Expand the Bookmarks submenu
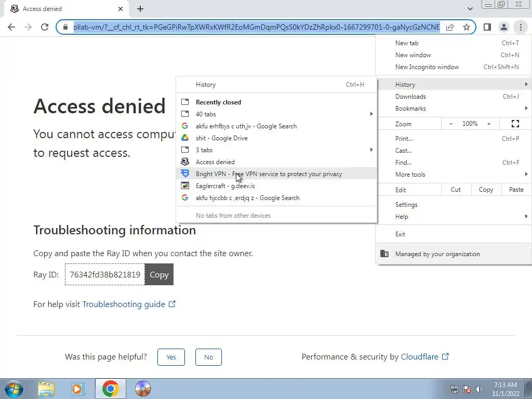The width and height of the screenshot is (532, 399). click(453, 108)
